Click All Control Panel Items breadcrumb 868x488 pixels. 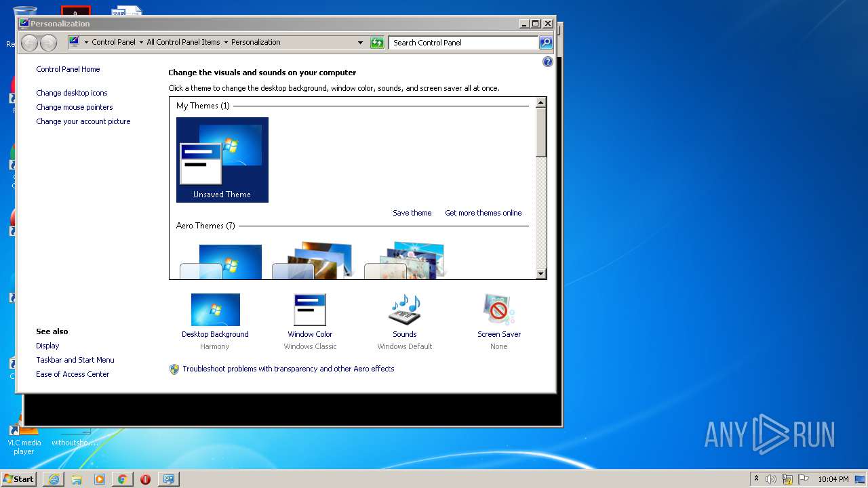point(183,42)
